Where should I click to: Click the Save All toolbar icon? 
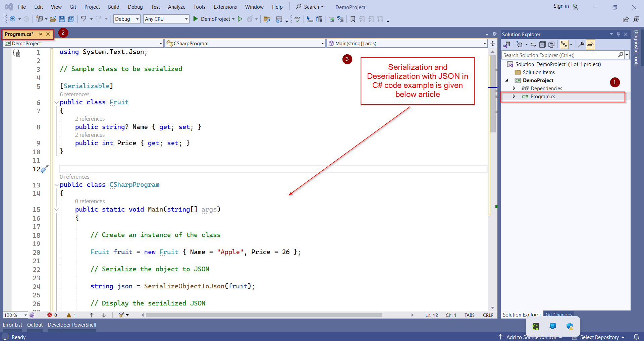point(71,19)
